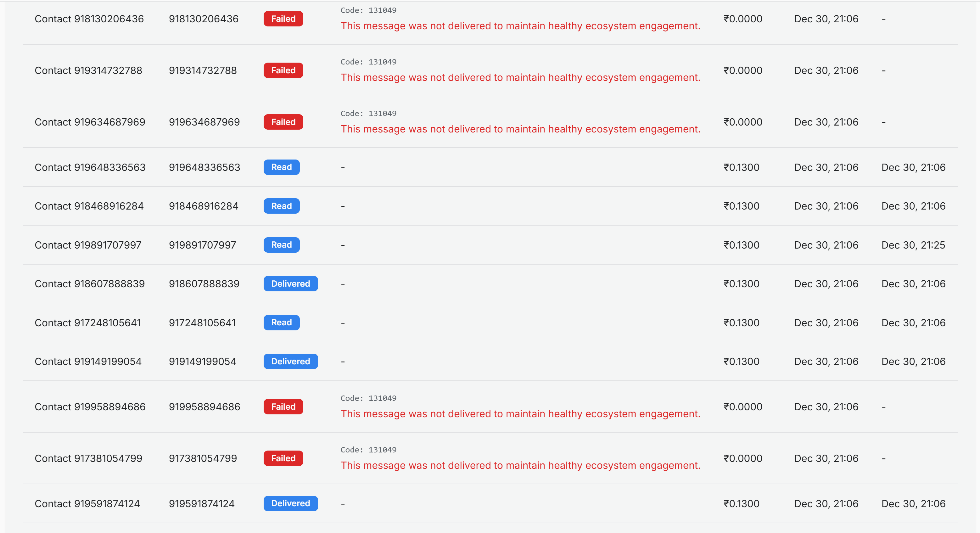Click the Failed badge for Contact 919314732788

(x=283, y=70)
